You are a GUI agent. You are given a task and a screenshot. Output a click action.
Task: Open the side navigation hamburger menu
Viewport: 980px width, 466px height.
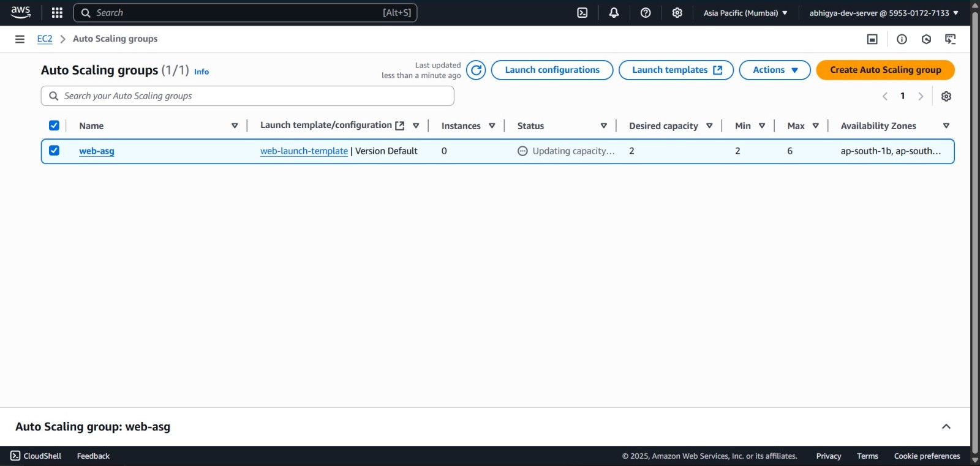[20, 39]
